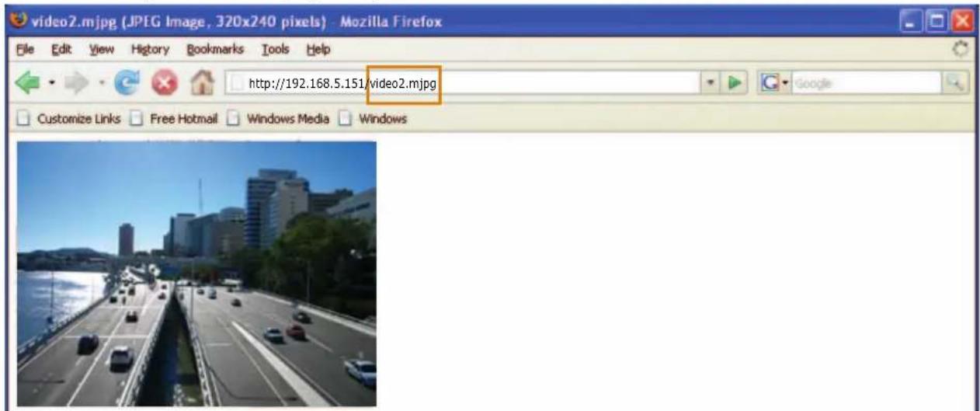Open the History menu
Image resolution: width=980 pixels, height=411 pixels.
pyautogui.click(x=150, y=50)
